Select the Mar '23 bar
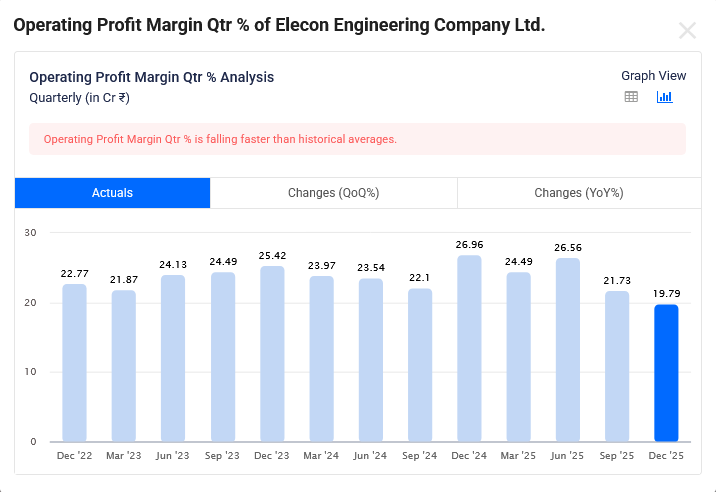The width and height of the screenshot is (716, 492). point(124,365)
